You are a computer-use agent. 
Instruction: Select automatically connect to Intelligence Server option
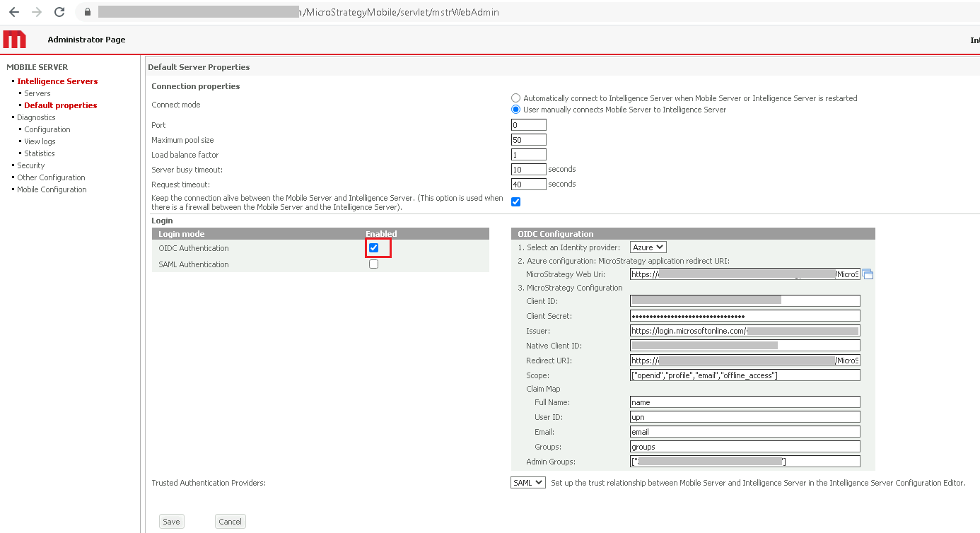coord(516,98)
